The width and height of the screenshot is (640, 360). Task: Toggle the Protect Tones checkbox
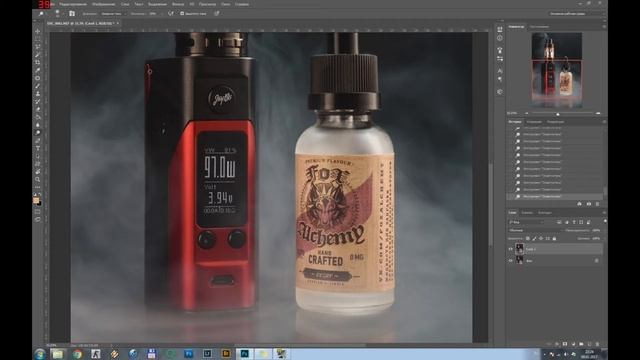coord(182,13)
